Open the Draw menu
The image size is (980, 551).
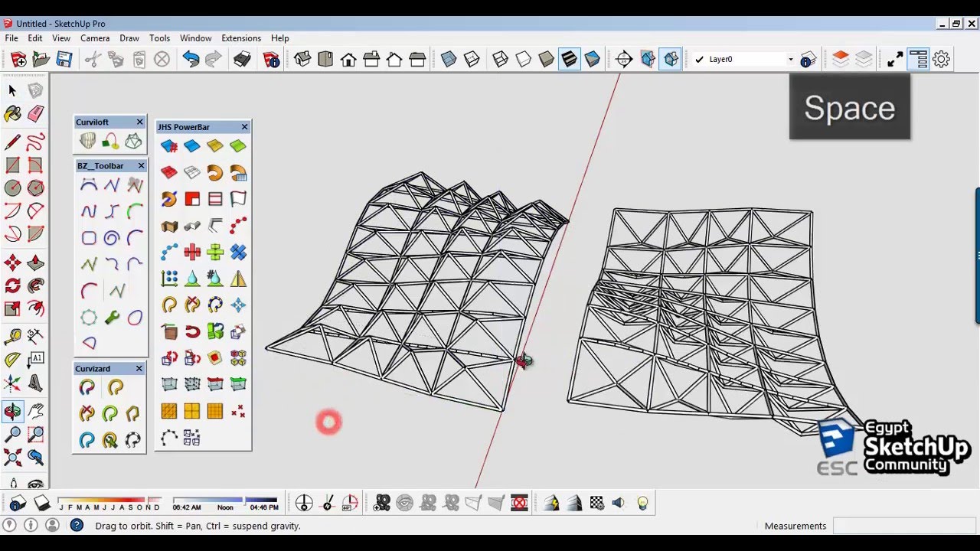click(x=129, y=37)
